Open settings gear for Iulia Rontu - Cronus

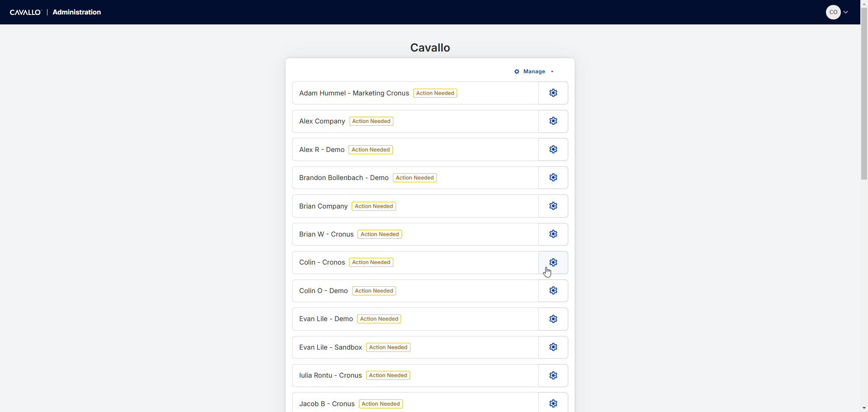[x=553, y=375]
